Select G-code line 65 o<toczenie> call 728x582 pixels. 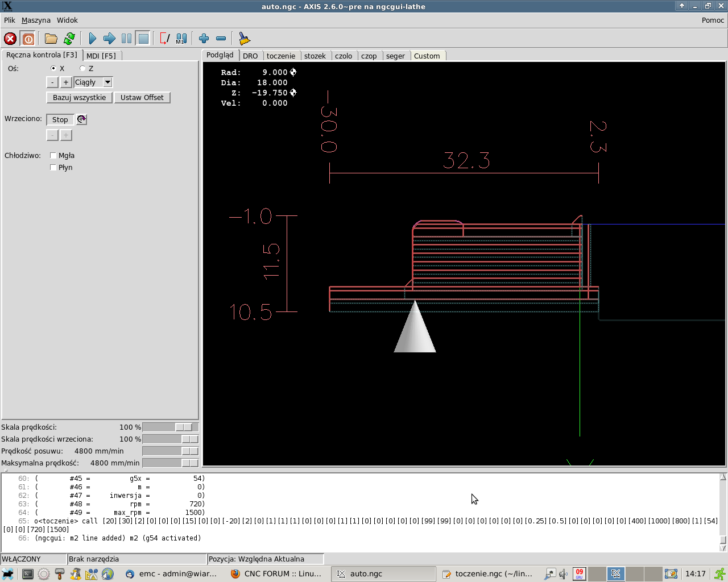[361, 525]
